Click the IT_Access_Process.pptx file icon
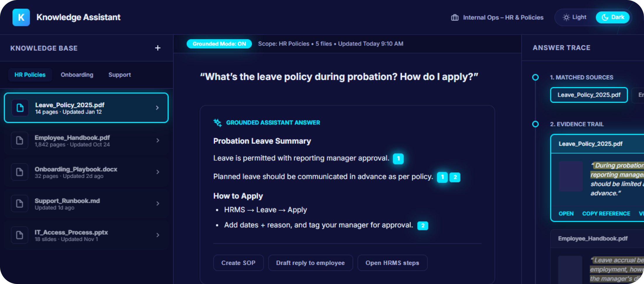Viewport: 644px width, 284px height. click(20, 235)
